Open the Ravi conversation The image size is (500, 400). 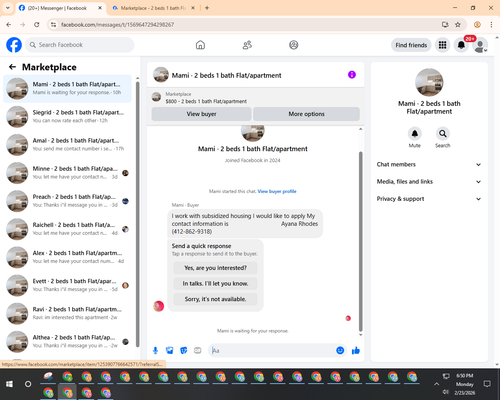click(68, 313)
